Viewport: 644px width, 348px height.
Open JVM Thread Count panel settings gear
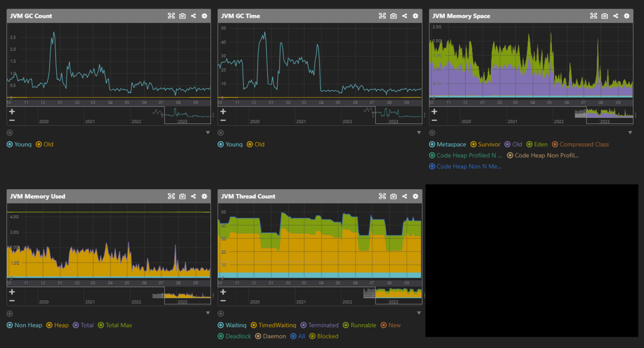point(415,197)
